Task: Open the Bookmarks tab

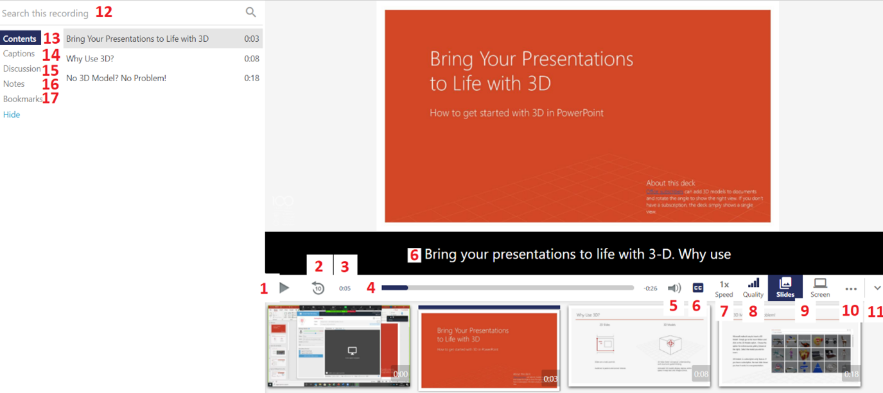Action: (x=22, y=99)
